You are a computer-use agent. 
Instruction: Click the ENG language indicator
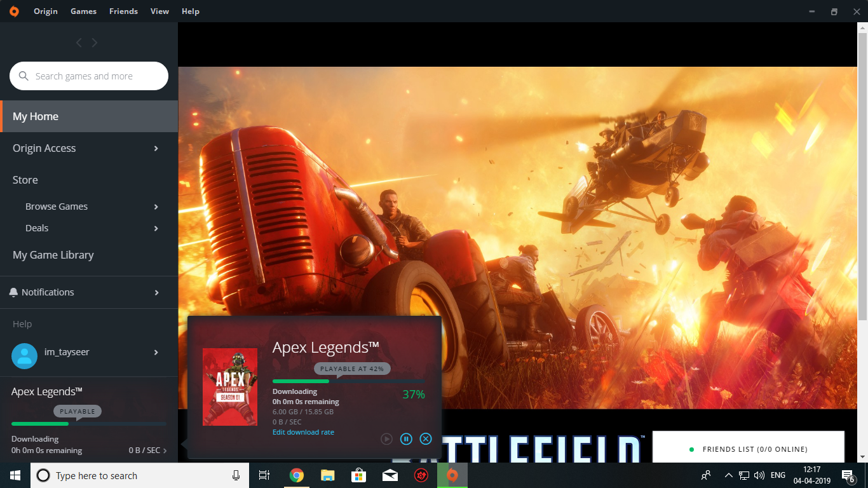point(778,475)
